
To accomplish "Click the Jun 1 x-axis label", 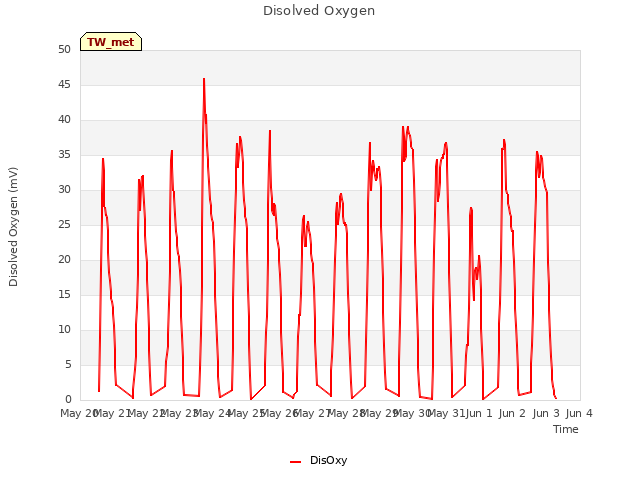I will [479, 413].
